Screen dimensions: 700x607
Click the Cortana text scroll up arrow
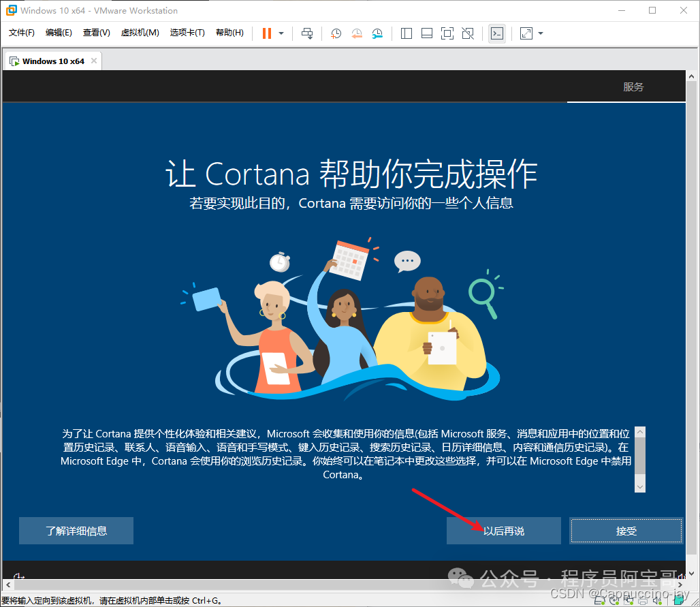coord(639,432)
